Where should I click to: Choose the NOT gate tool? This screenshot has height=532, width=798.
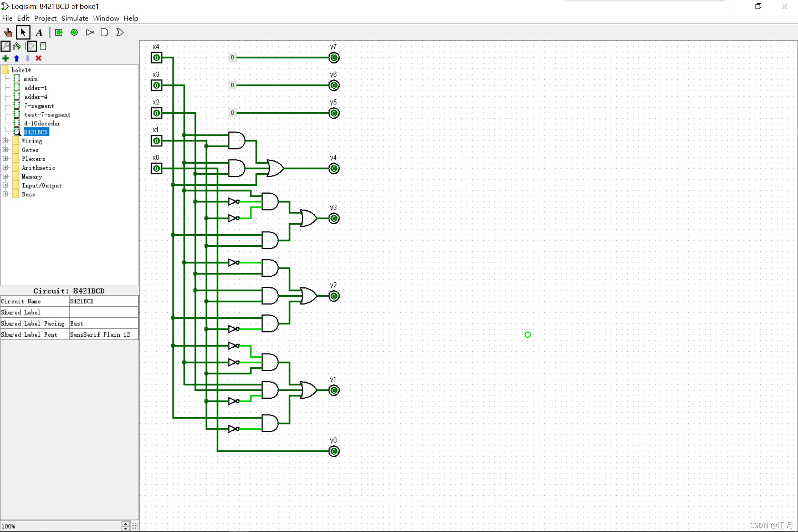[x=90, y=33]
